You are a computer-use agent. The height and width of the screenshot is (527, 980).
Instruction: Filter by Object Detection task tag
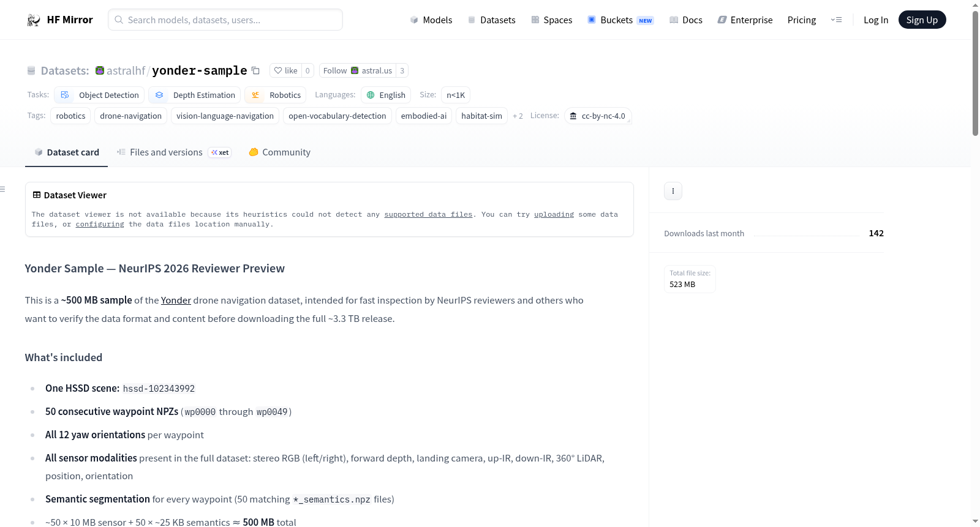click(99, 95)
